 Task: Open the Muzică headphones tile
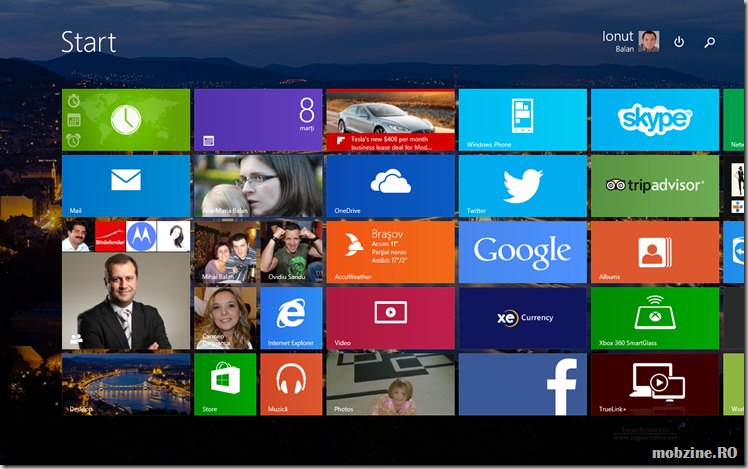(x=291, y=384)
